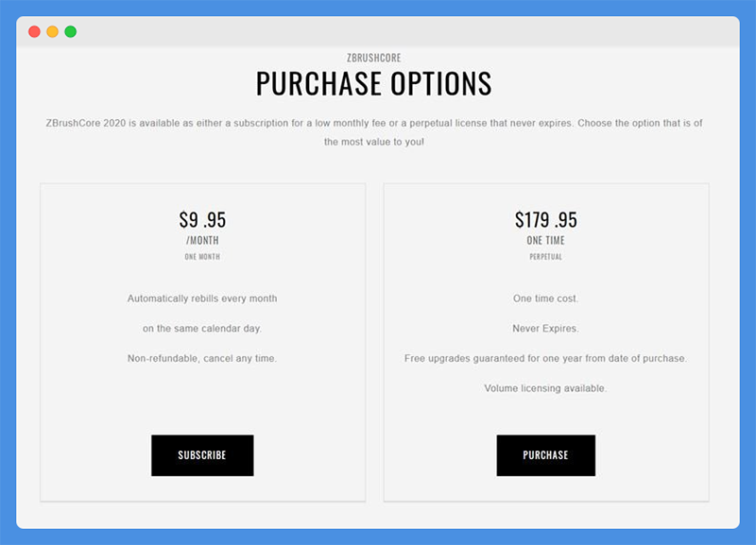Click the 'Never Expires.' feature line
This screenshot has height=545, width=756.
[546, 329]
